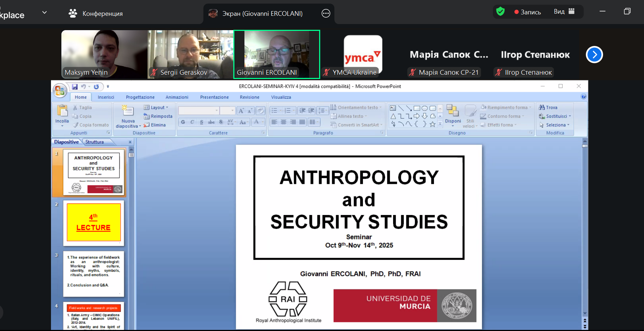Click the Incolla paste clipboard icon
This screenshot has height=331, width=644.
point(62,112)
